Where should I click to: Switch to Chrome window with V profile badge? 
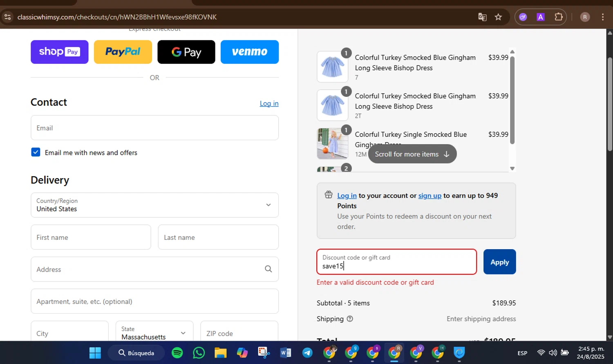point(416,353)
